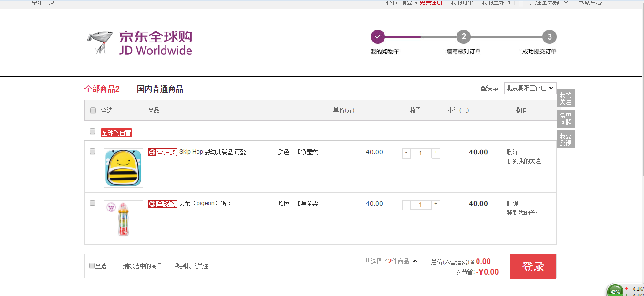Click the 总价(不含运费) ¥0.00 total
The width and height of the screenshot is (644, 296).
click(461, 262)
